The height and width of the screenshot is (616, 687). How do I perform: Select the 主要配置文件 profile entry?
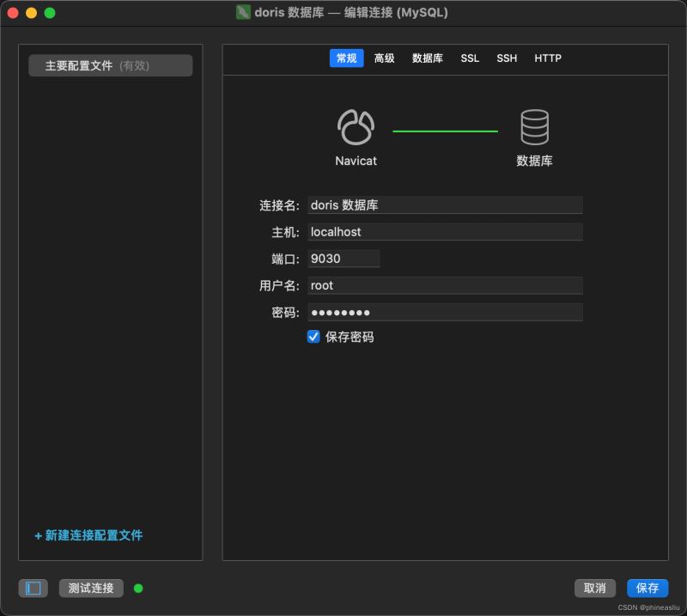[111, 65]
